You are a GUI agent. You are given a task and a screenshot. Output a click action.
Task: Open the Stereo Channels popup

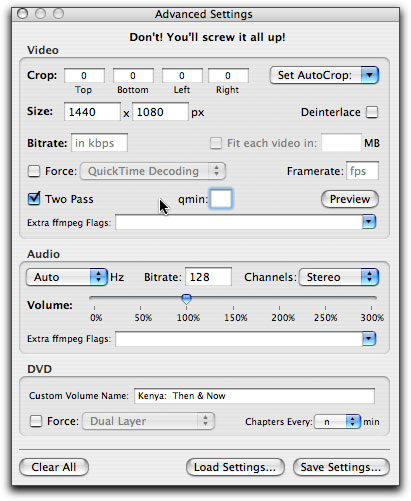[x=339, y=277]
